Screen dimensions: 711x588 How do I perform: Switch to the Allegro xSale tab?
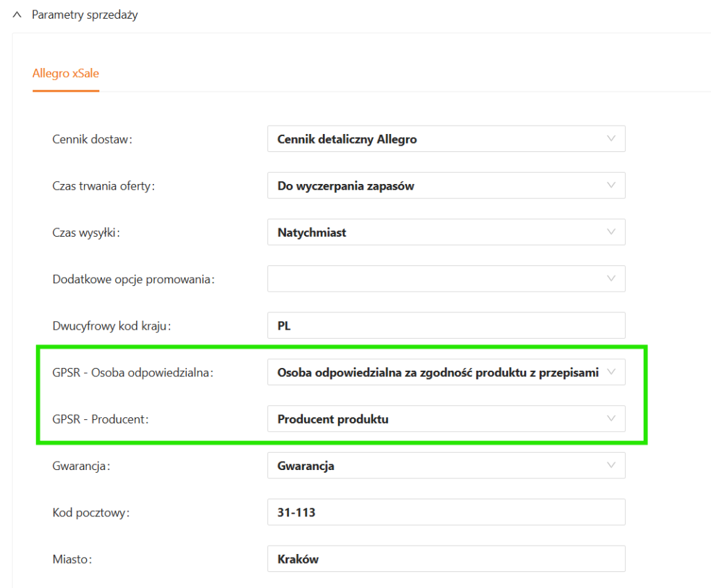click(66, 73)
